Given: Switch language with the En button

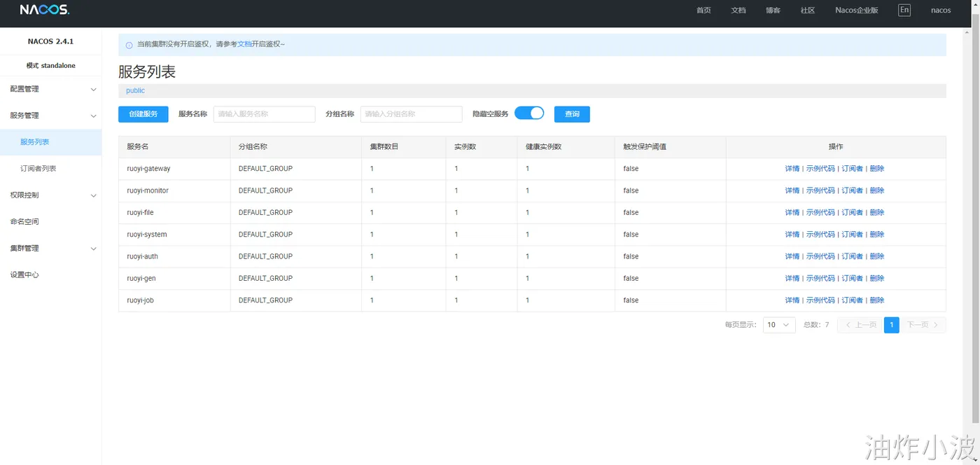Looking at the screenshot, I should point(904,10).
